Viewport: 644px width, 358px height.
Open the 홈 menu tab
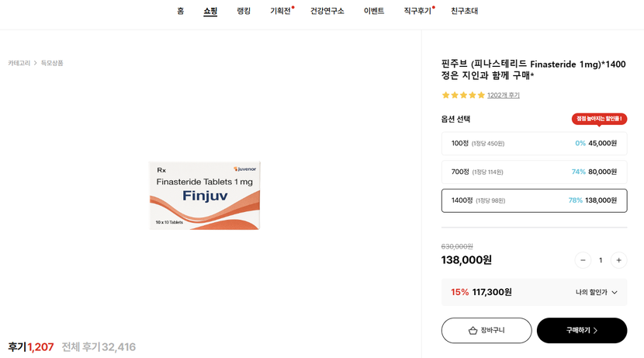click(x=181, y=12)
